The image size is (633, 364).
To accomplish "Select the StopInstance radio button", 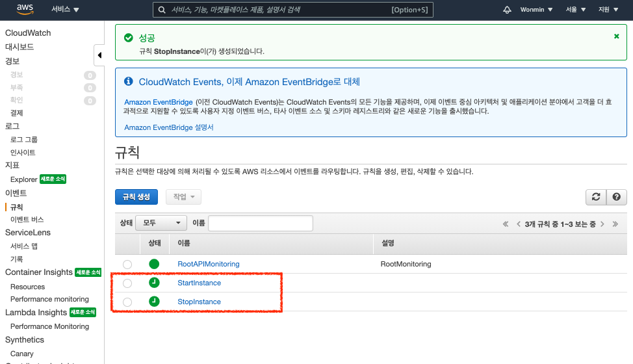I will 127,302.
